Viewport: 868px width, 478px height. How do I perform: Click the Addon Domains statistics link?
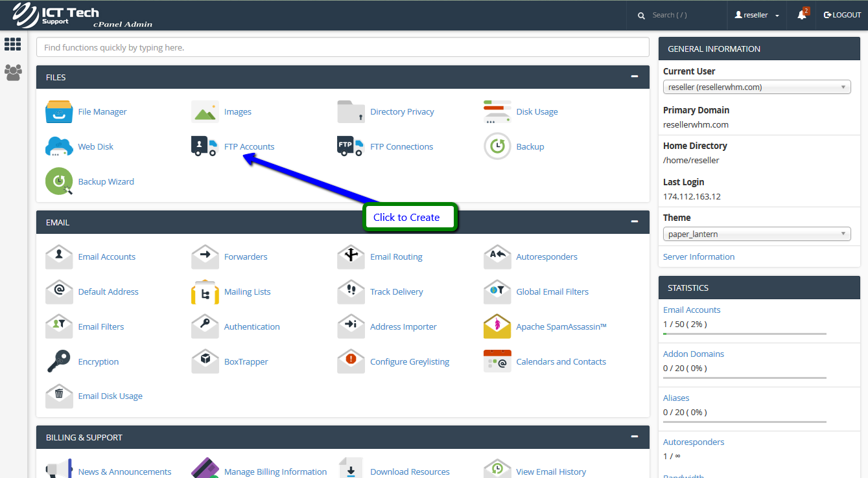[693, 354]
